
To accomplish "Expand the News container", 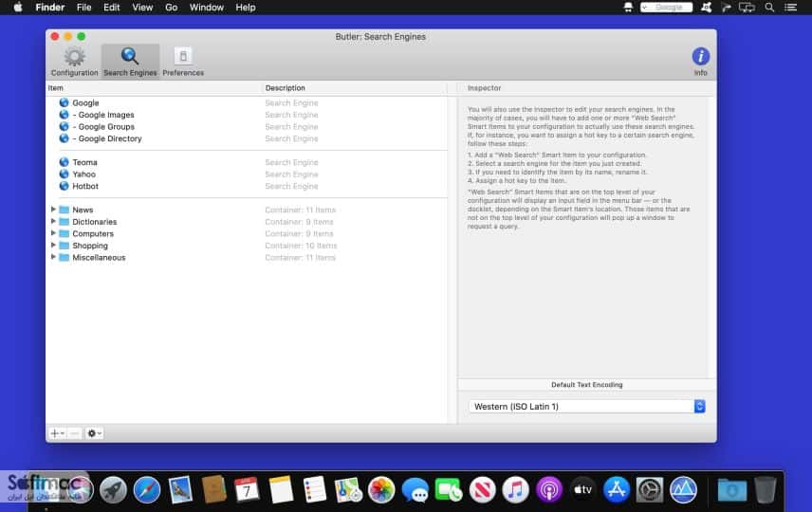I will (x=53, y=210).
